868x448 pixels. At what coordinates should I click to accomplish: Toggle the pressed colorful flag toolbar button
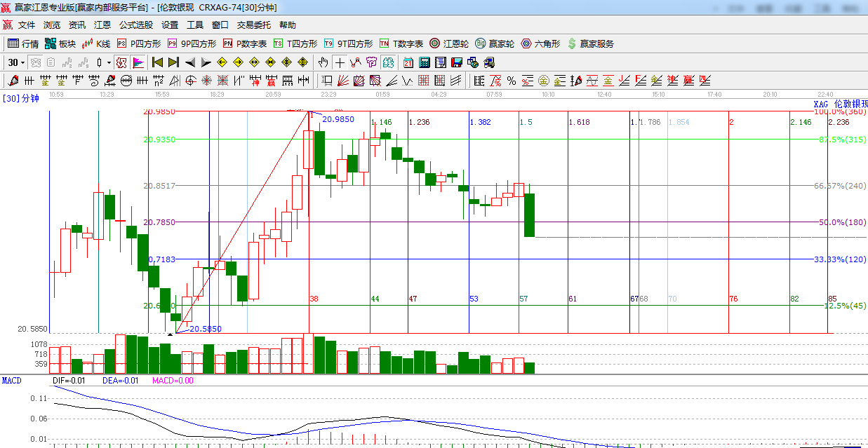pyautogui.click(x=138, y=62)
